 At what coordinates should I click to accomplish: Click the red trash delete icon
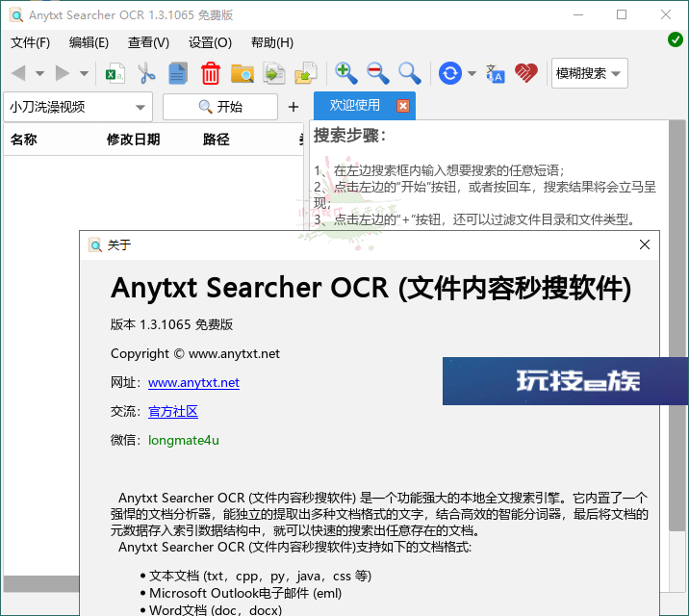(211, 73)
